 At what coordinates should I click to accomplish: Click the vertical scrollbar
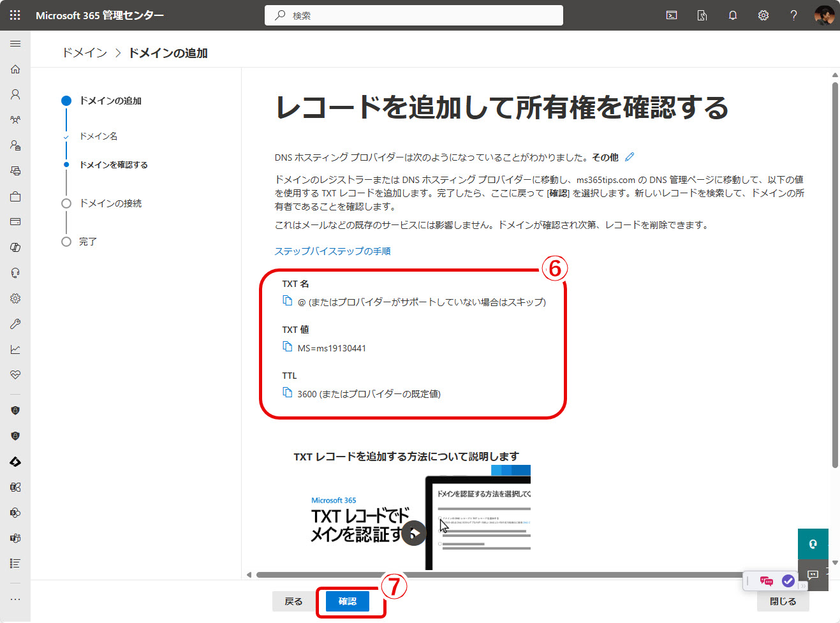[835, 275]
